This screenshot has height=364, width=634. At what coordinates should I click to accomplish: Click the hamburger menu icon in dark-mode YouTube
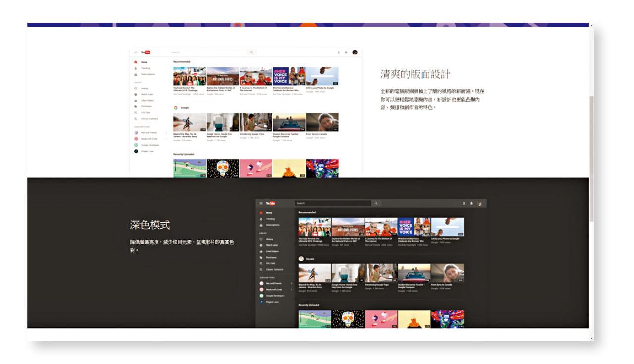tap(261, 203)
